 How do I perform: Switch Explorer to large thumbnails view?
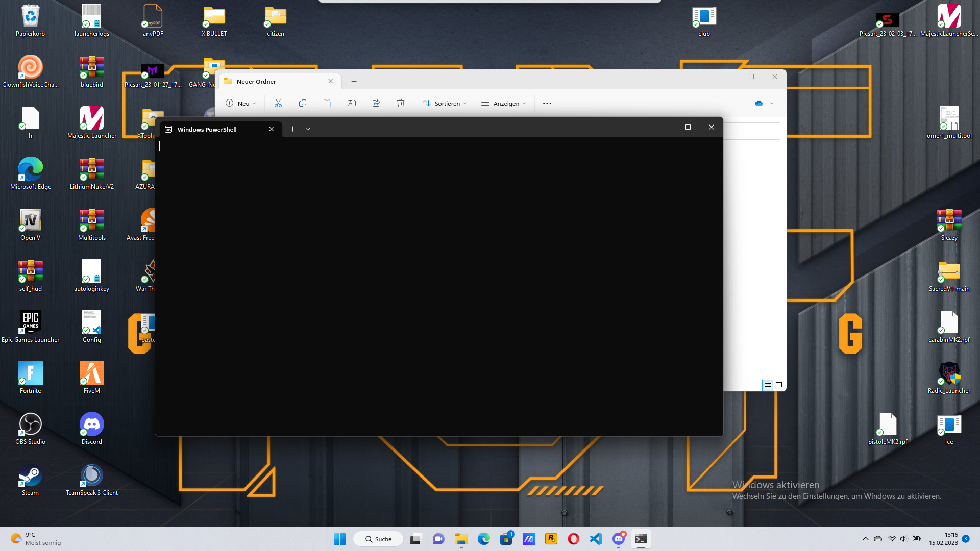(x=779, y=385)
